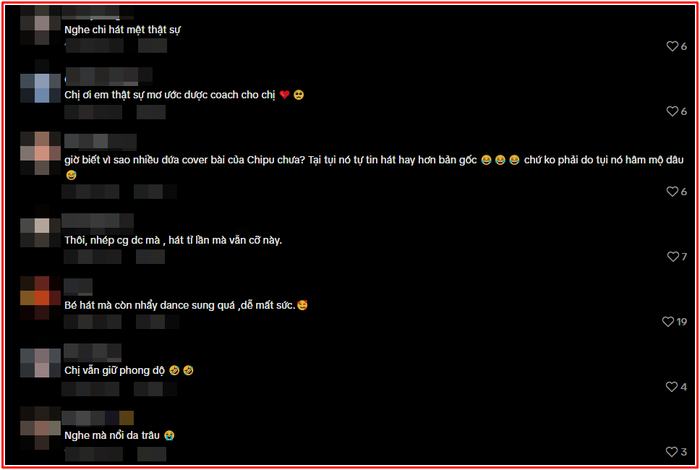Like the comment 'Nghe mà nổi da trâu'
The image size is (700, 470).
671,452
